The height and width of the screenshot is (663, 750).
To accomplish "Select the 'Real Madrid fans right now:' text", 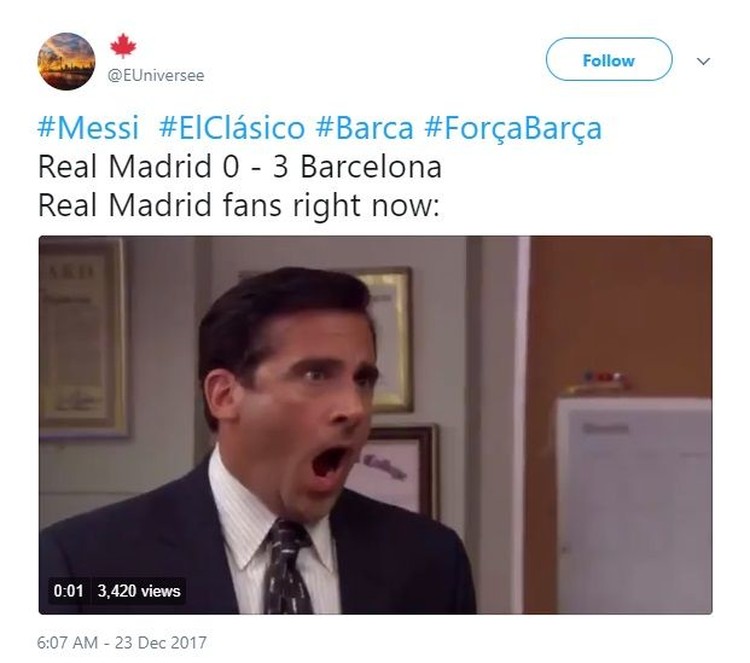I will click(x=239, y=205).
